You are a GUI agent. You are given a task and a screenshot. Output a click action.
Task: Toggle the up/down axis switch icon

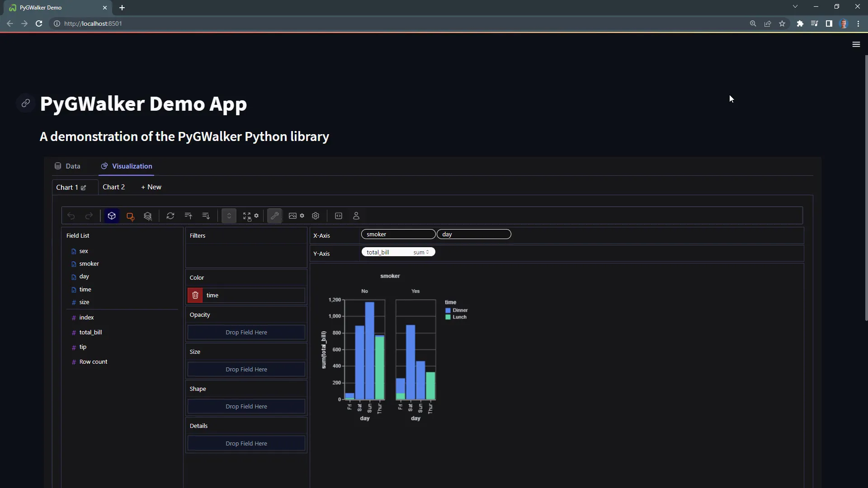229,216
